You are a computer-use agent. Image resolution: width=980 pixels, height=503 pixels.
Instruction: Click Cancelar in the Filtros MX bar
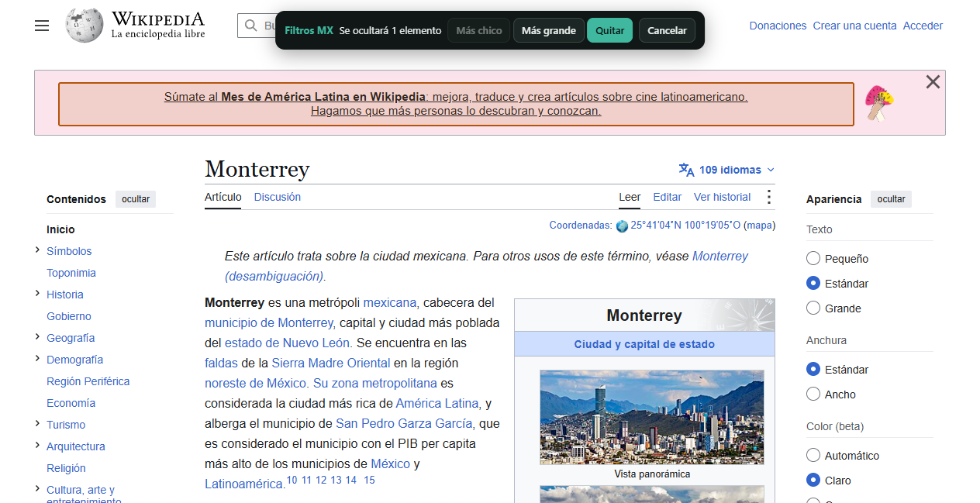pyautogui.click(x=667, y=30)
